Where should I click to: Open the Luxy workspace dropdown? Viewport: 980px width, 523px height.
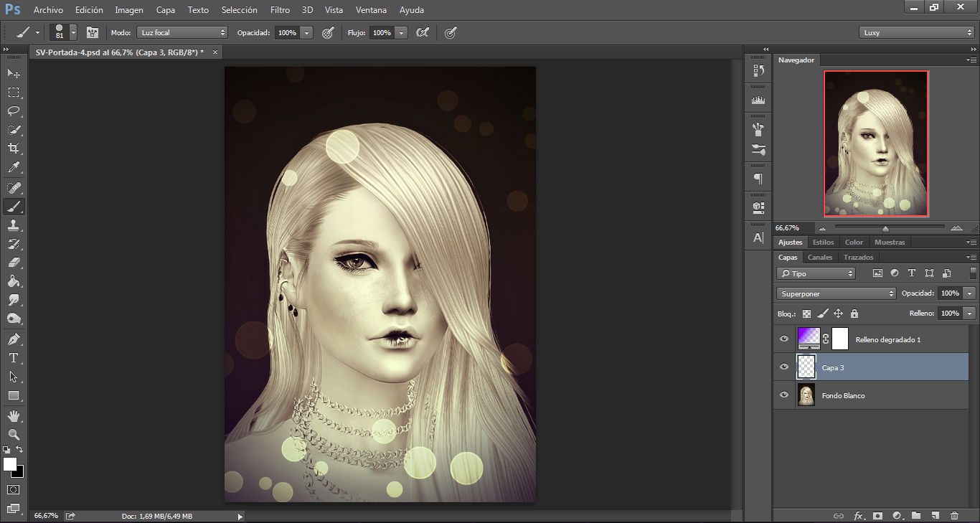click(x=916, y=32)
